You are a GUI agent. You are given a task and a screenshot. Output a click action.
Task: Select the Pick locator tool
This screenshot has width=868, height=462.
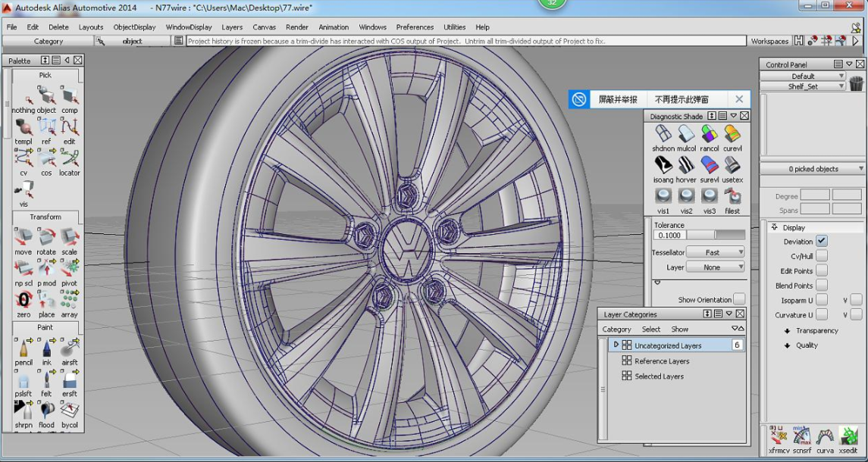click(69, 162)
